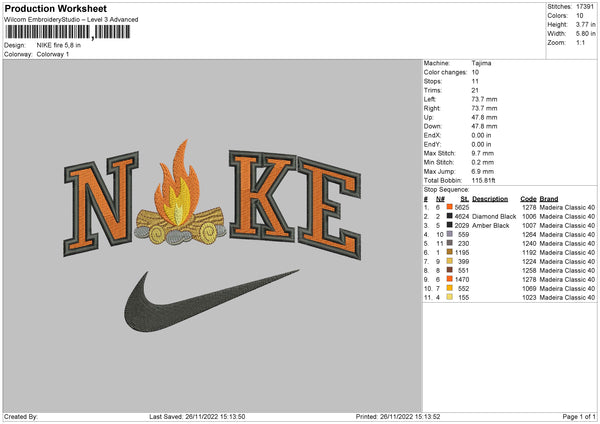
Task: Click the 'Left:' label
Action: [429, 99]
